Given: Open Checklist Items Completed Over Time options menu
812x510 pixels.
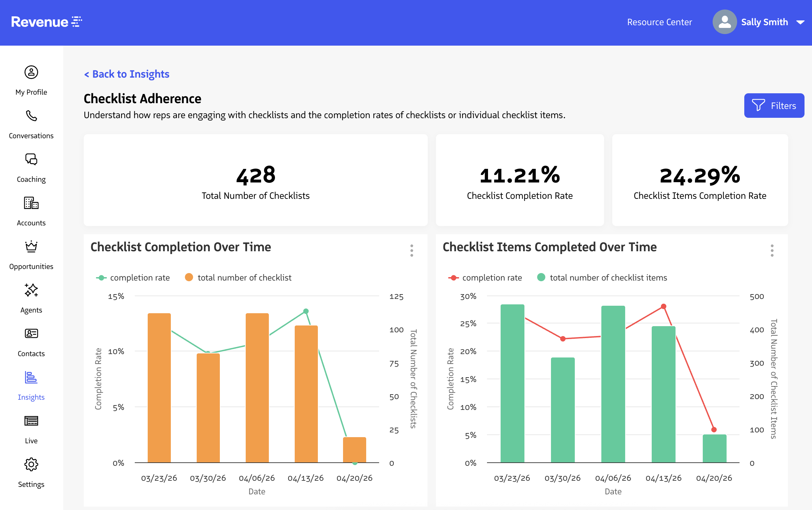Looking at the screenshot, I should pyautogui.click(x=772, y=251).
